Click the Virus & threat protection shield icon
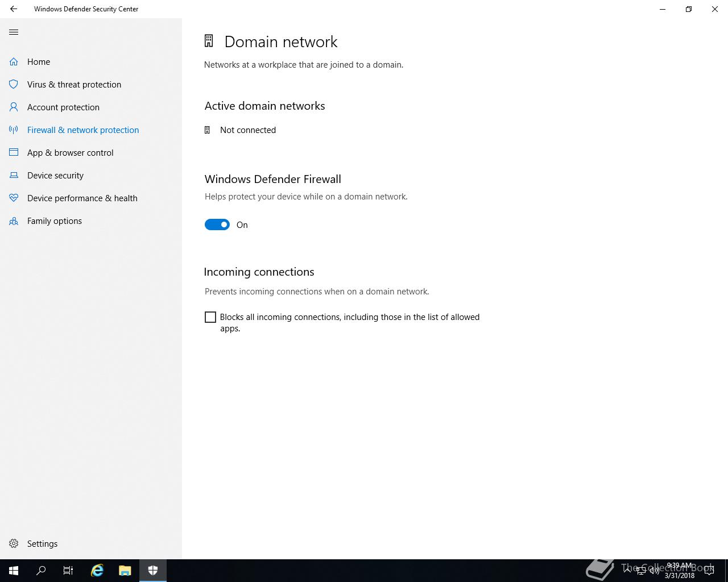Screen dimensions: 728x582 point(14,84)
